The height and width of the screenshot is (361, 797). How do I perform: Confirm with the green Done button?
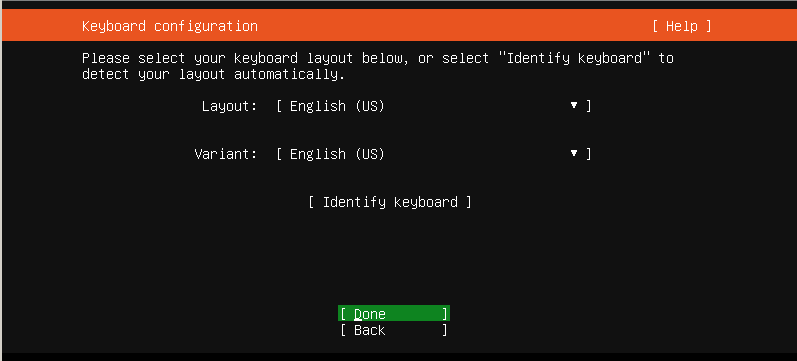coord(394,313)
